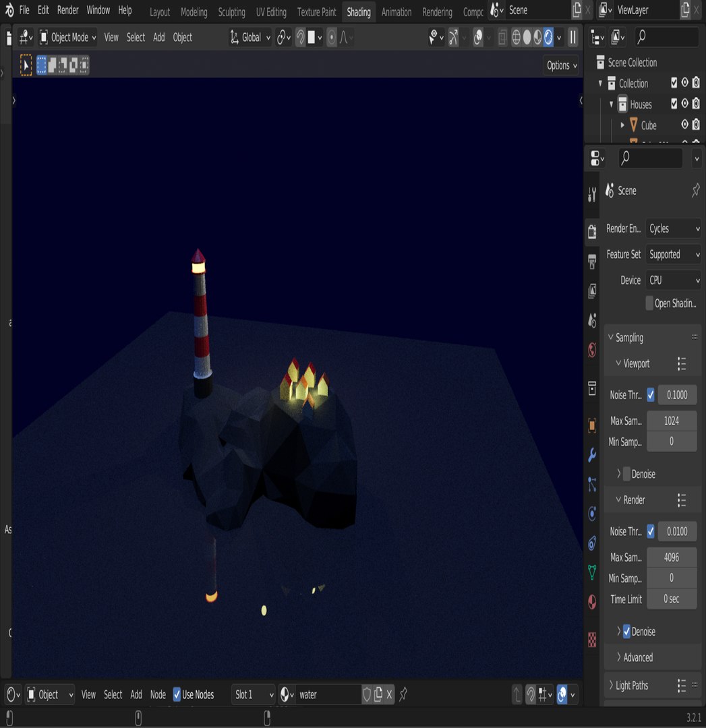Open the Particles properties tab

tap(592, 484)
